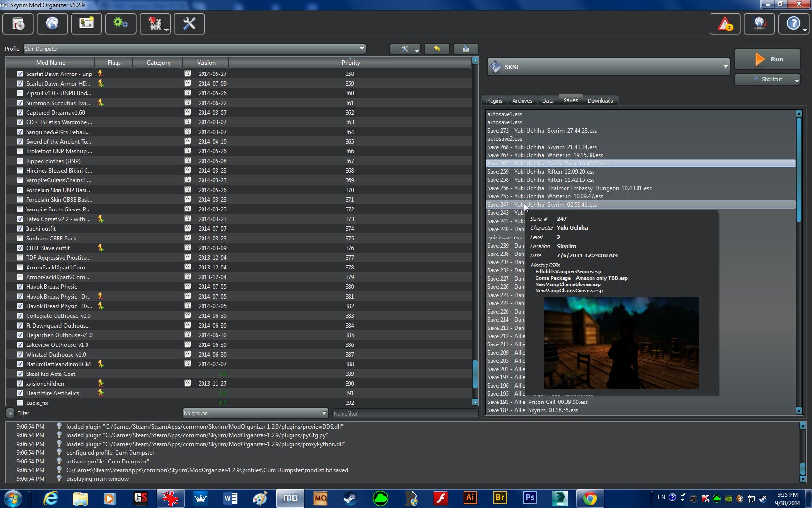This screenshot has height=508, width=812.
Task: Enable the Ripped clothes (UNP) mod checkbox
Action: (x=20, y=161)
